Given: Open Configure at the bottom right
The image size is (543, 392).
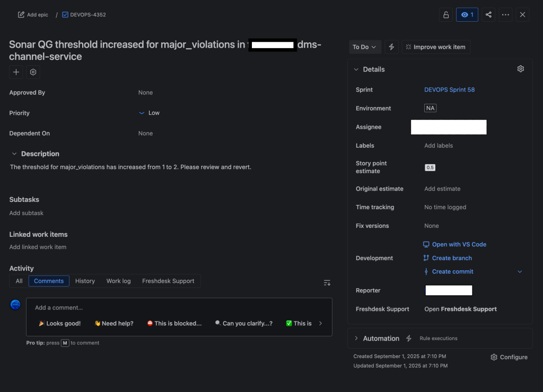Looking at the screenshot, I should (x=509, y=357).
